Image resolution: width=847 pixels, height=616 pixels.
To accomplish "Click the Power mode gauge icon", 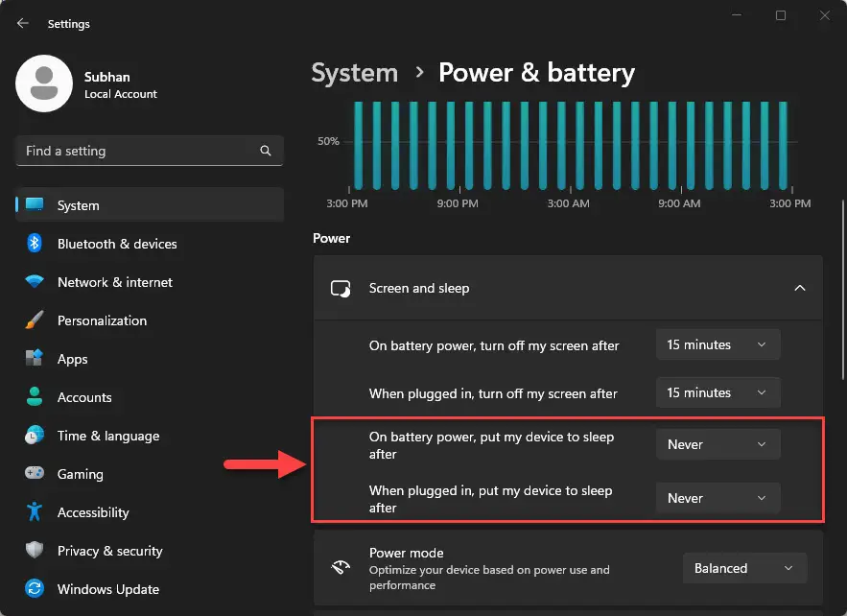I will tap(341, 568).
